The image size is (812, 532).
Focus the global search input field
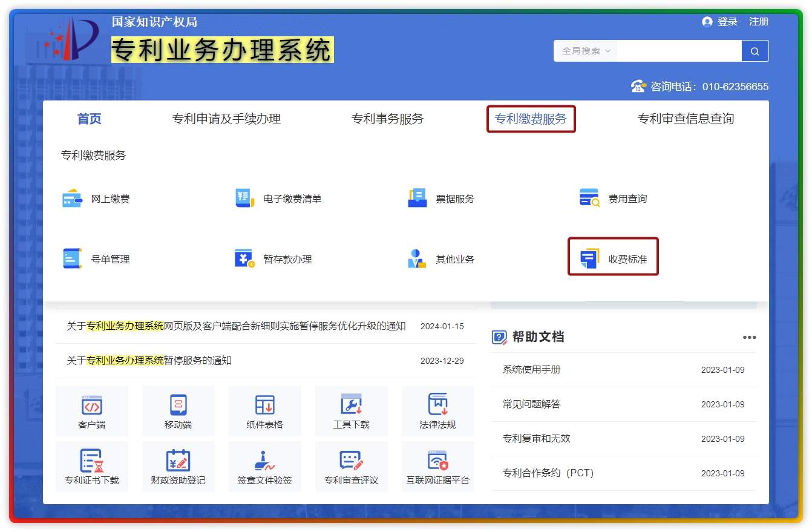tap(679, 51)
